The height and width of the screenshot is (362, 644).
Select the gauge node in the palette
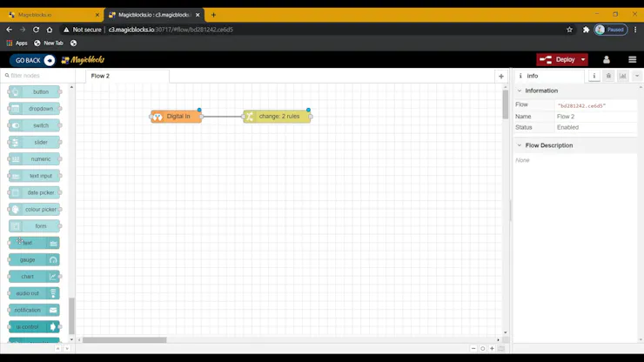click(34, 259)
